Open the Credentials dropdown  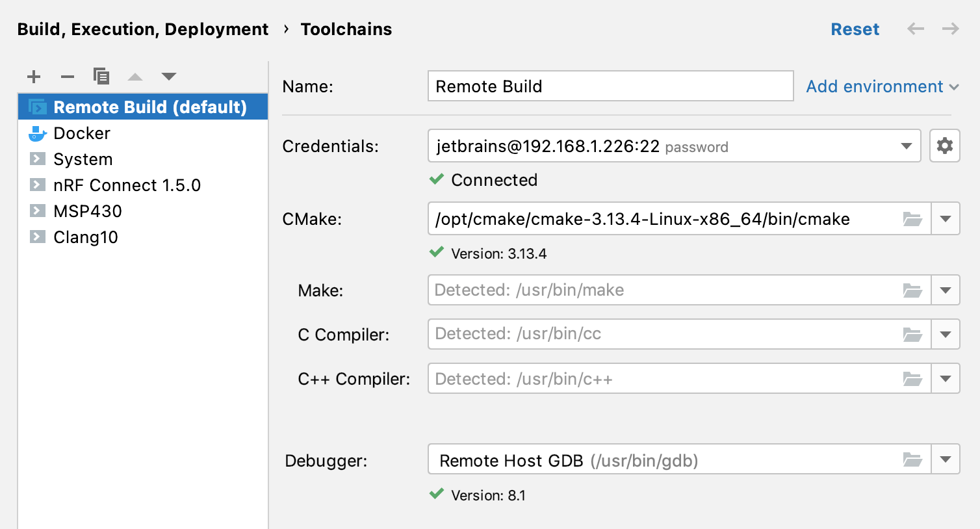coord(907,146)
